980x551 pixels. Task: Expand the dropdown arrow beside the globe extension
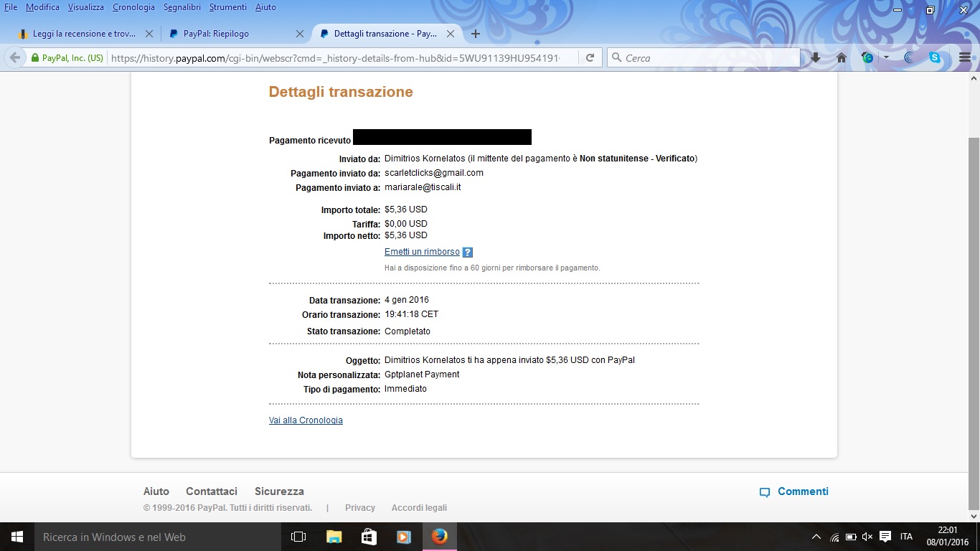(x=886, y=57)
